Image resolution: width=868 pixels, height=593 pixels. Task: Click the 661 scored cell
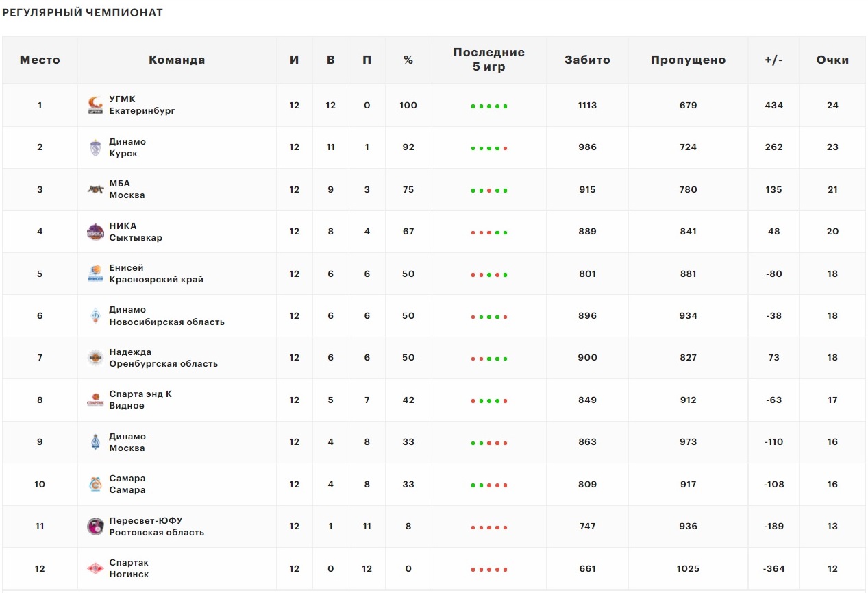click(587, 569)
